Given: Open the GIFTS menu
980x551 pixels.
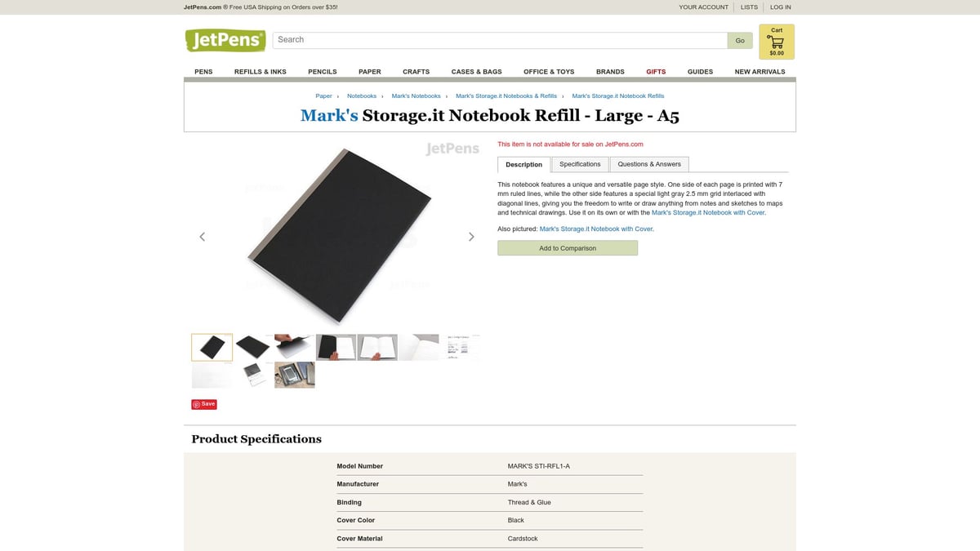Looking at the screenshot, I should [x=656, y=72].
